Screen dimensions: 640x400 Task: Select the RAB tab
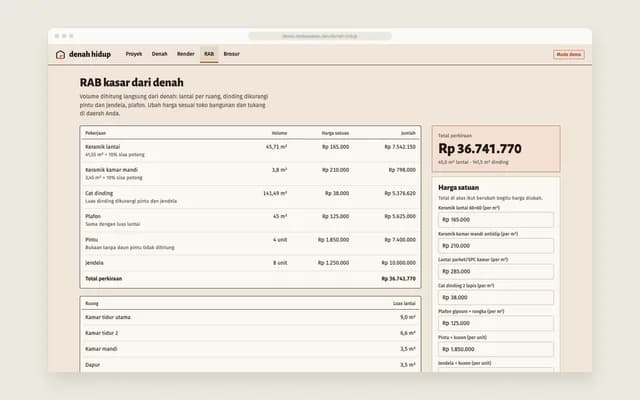pos(209,54)
